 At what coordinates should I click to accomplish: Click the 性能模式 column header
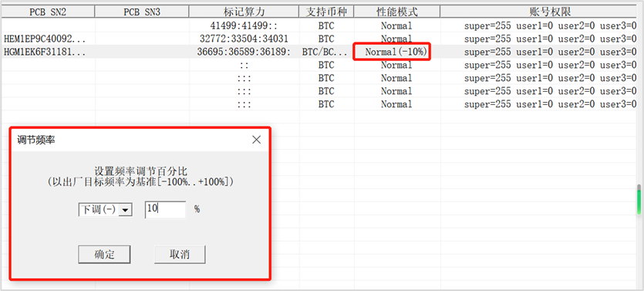coord(397,12)
